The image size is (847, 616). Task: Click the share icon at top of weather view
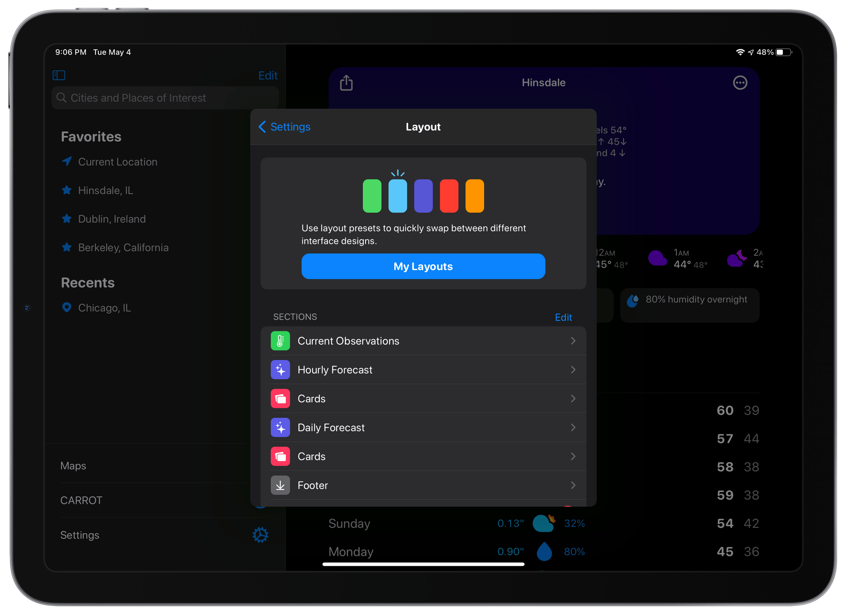click(x=347, y=81)
